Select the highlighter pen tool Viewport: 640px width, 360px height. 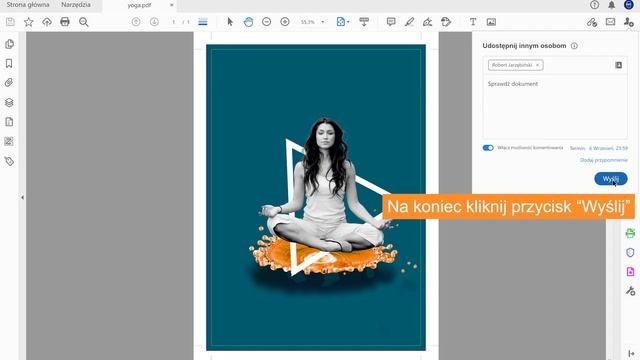point(409,22)
